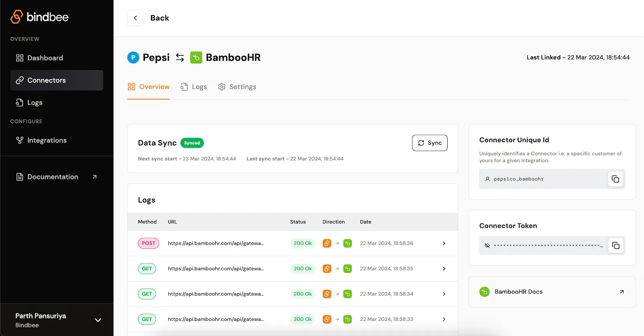Click the Documentation external arrow icon
Viewport: 644px width, 336px height.
coord(95,177)
